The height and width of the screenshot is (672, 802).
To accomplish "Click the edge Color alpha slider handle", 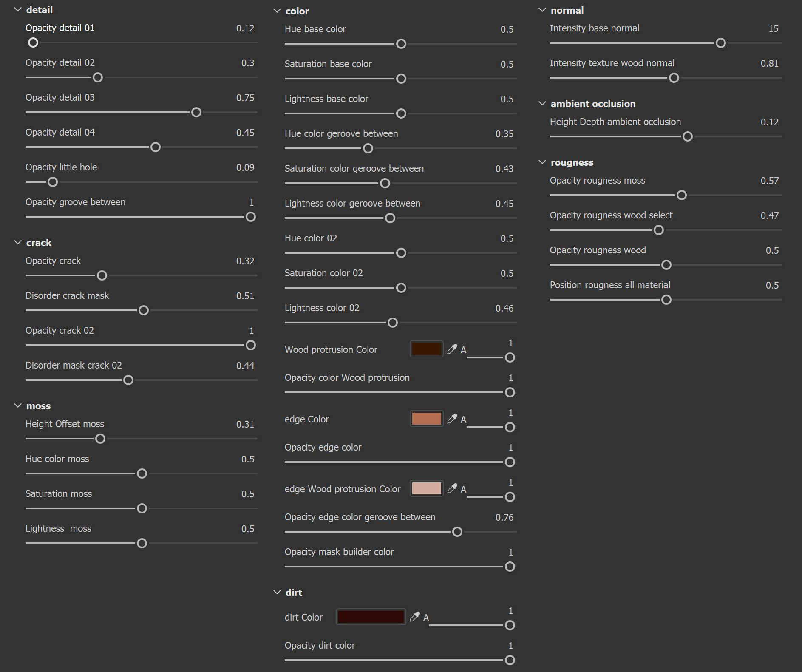I will (x=510, y=427).
